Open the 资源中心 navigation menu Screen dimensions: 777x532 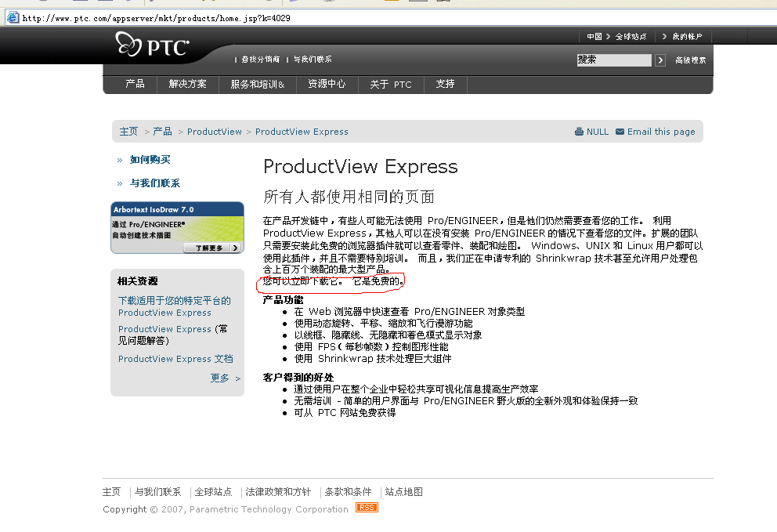(327, 84)
